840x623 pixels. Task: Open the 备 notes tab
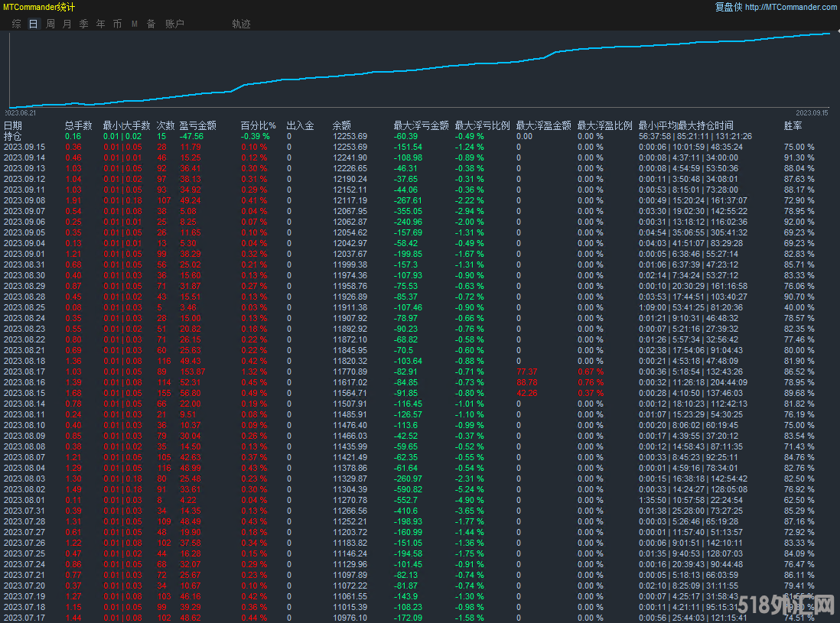[x=151, y=24]
